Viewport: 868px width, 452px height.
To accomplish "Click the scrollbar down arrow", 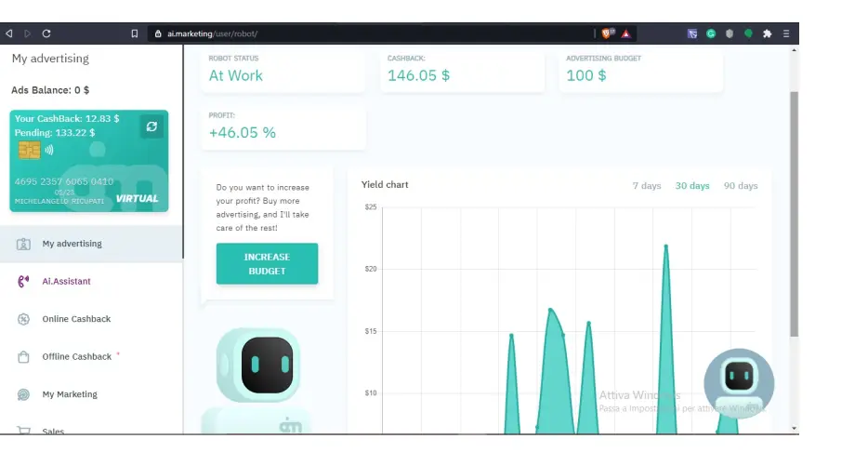I will point(795,428).
